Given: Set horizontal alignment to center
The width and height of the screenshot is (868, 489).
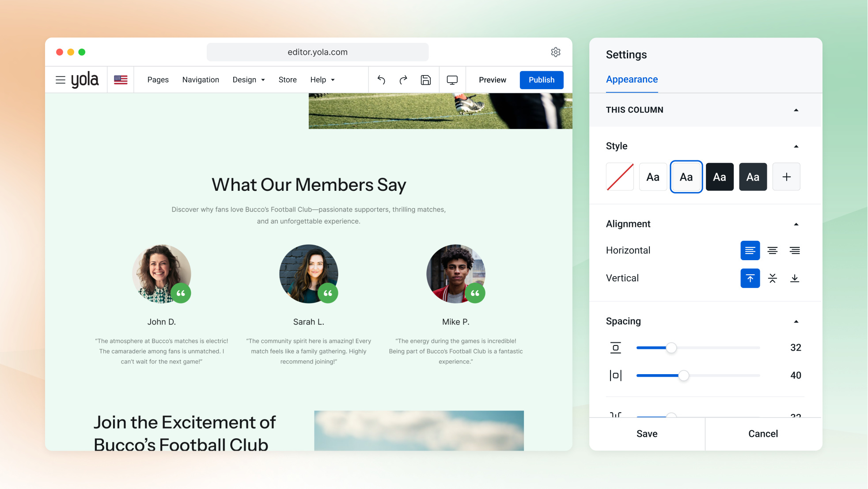Looking at the screenshot, I should tap(773, 250).
